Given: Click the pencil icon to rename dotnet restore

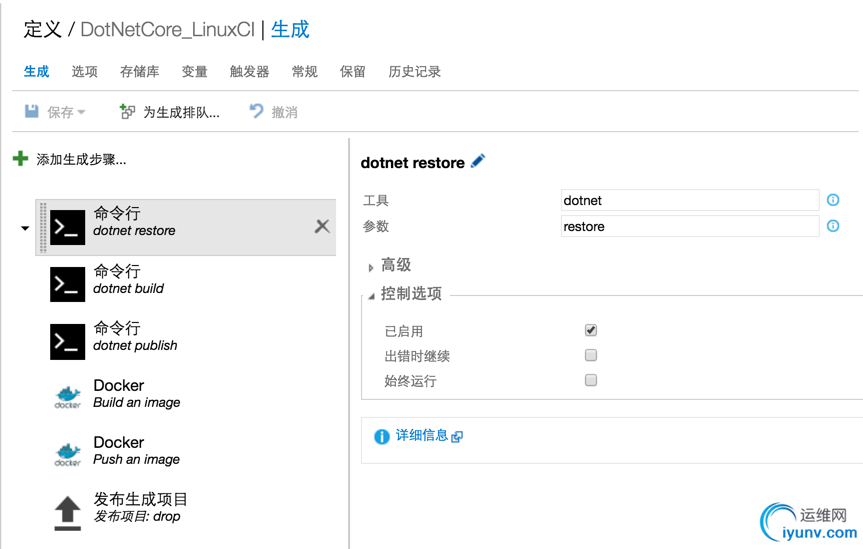Looking at the screenshot, I should [478, 161].
